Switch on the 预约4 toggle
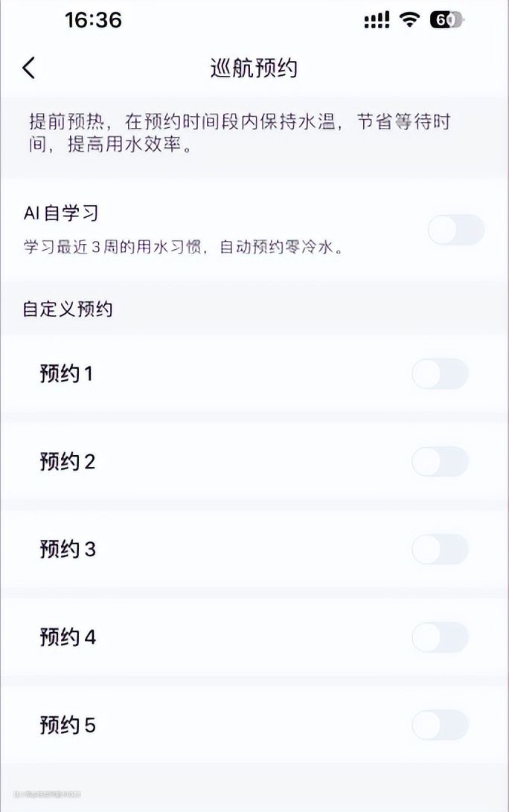This screenshot has width=509, height=812. click(440, 637)
